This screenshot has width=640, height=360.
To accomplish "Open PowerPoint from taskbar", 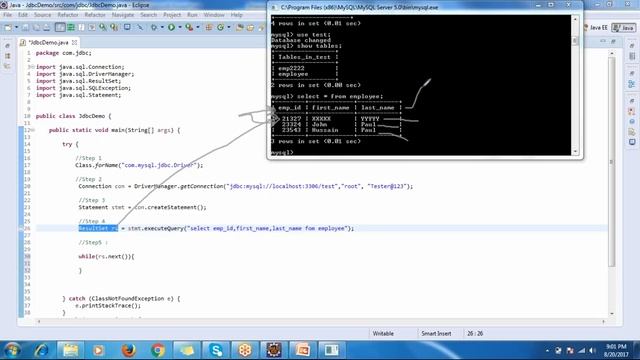I will [x=302, y=350].
